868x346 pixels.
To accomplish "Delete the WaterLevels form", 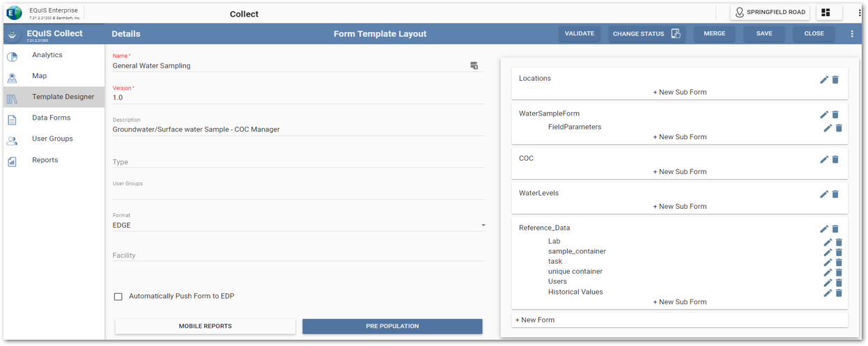I will [835, 194].
